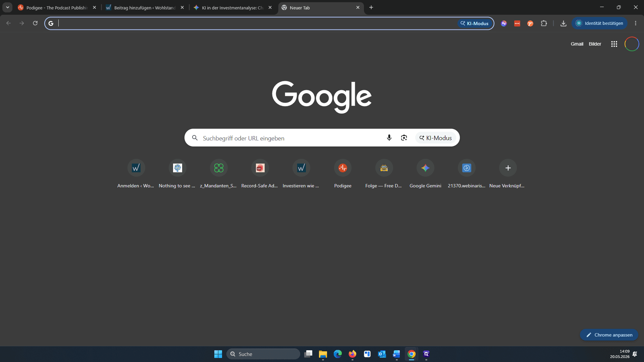
Task: Switch to KI in der Investmentanalyse tab
Action: (233, 7)
